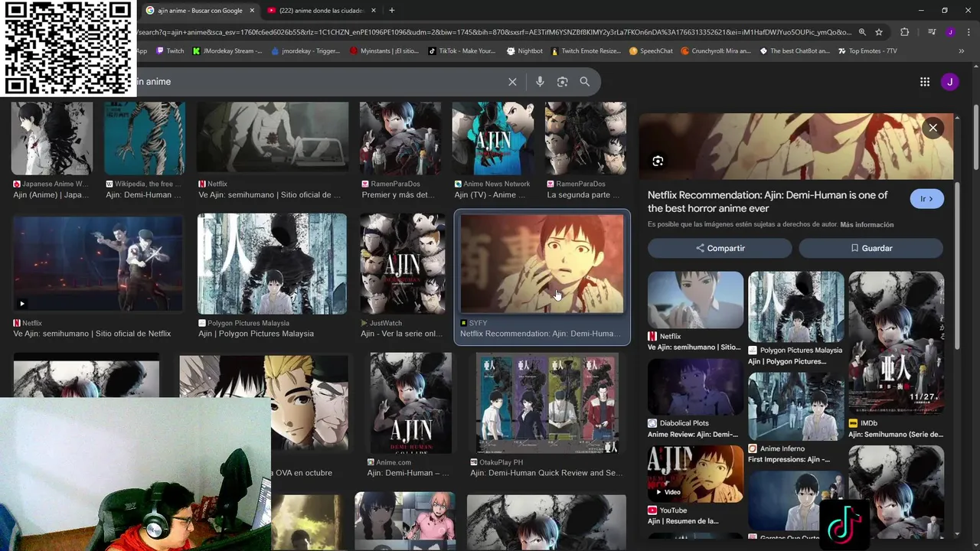Open the Chrome three-dot menu
The width and height of the screenshot is (980, 551).
point(969,32)
